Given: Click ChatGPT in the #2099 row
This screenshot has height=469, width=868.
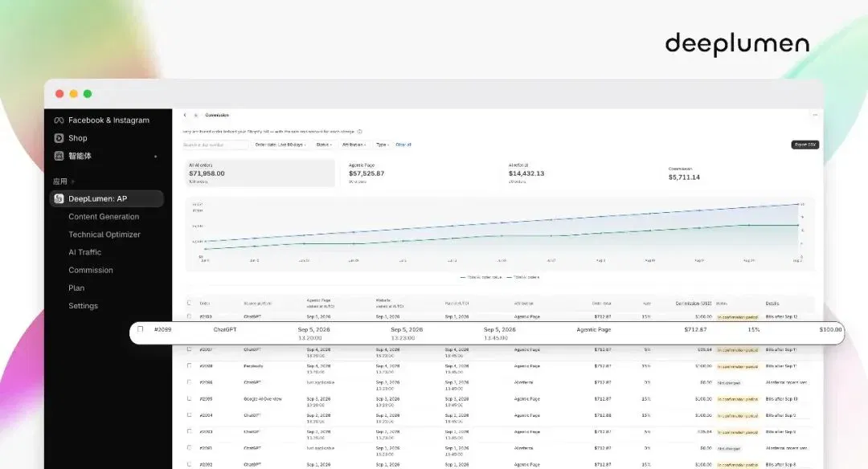Looking at the screenshot, I should 225,329.
